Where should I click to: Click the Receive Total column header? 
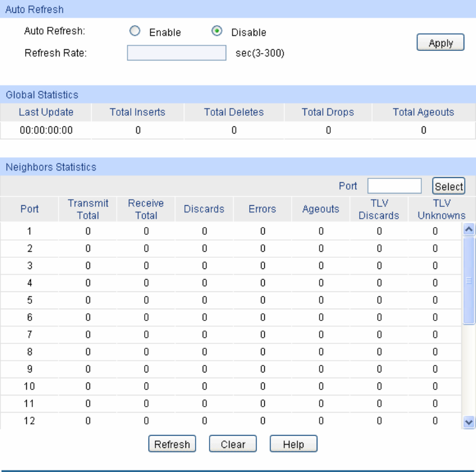pyautogui.click(x=146, y=209)
